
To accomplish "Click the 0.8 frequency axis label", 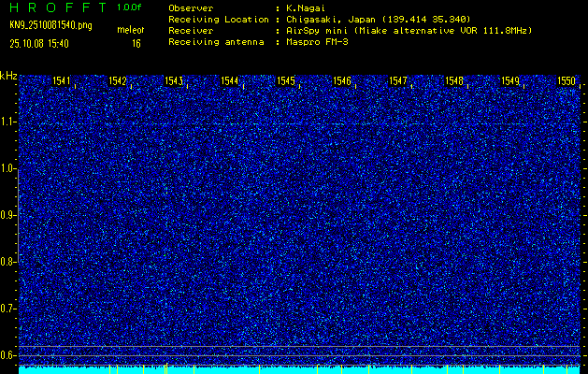I will point(8,261).
